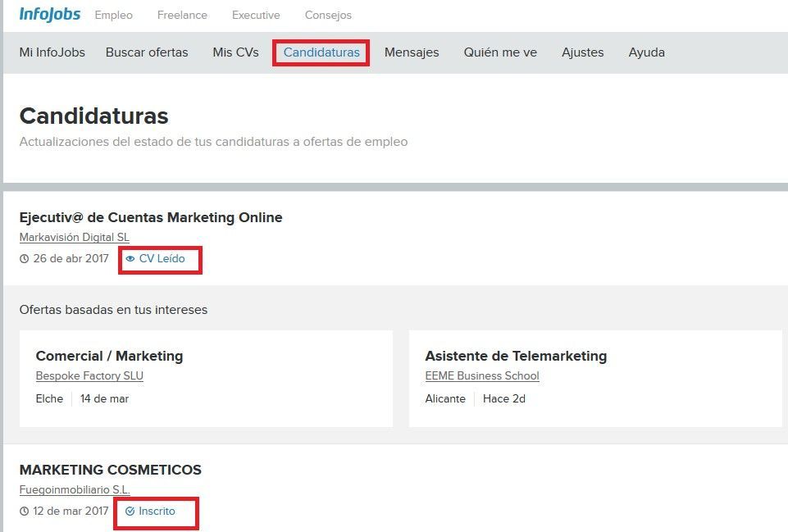This screenshot has width=788, height=532.
Task: Click the date text 12 de mar 2017
Action: coord(71,512)
